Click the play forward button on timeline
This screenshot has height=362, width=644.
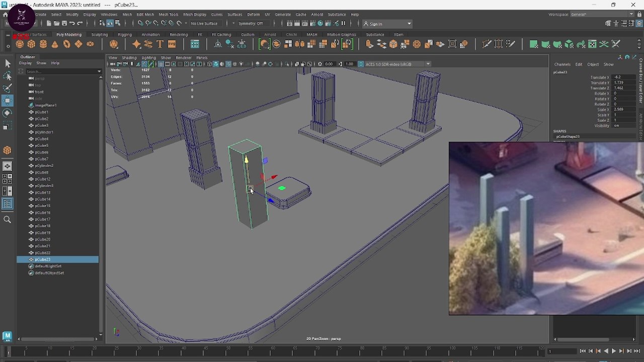(x=613, y=351)
